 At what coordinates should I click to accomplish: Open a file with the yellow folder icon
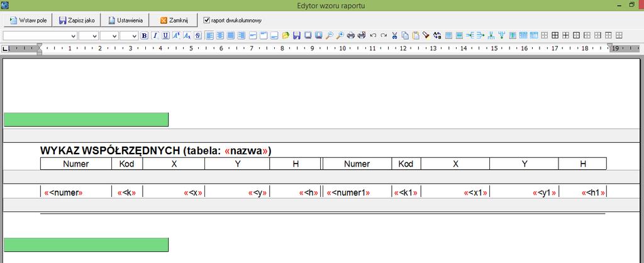[x=286, y=35]
